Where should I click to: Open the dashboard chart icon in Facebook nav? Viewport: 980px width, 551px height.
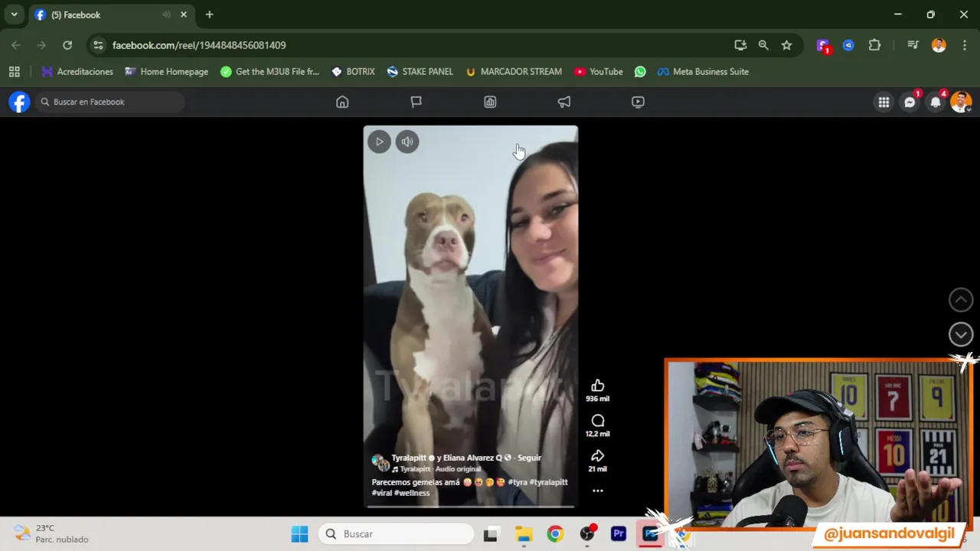coord(490,102)
